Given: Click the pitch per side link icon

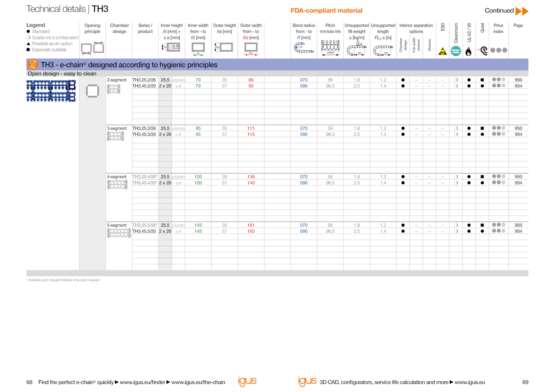Looking at the screenshot, I should click(330, 48).
